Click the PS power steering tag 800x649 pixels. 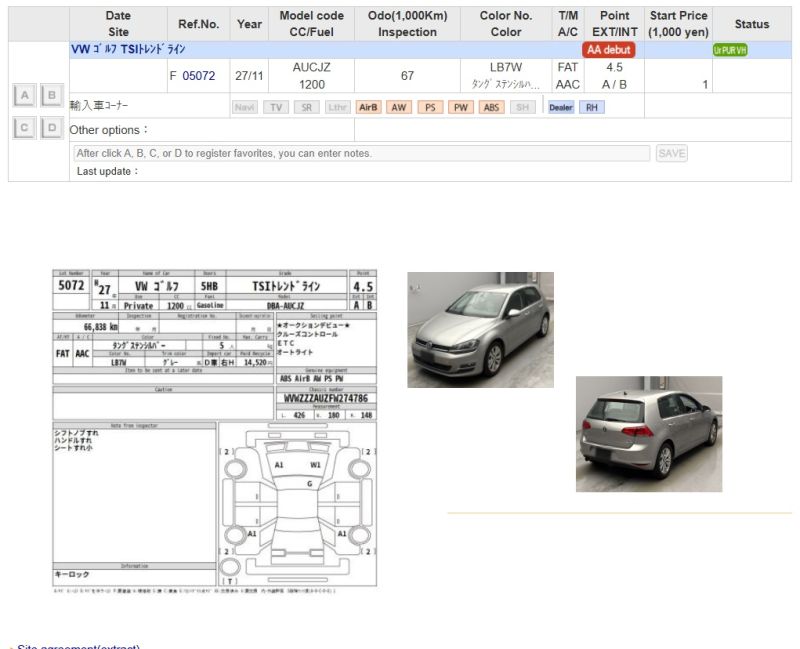coord(430,107)
